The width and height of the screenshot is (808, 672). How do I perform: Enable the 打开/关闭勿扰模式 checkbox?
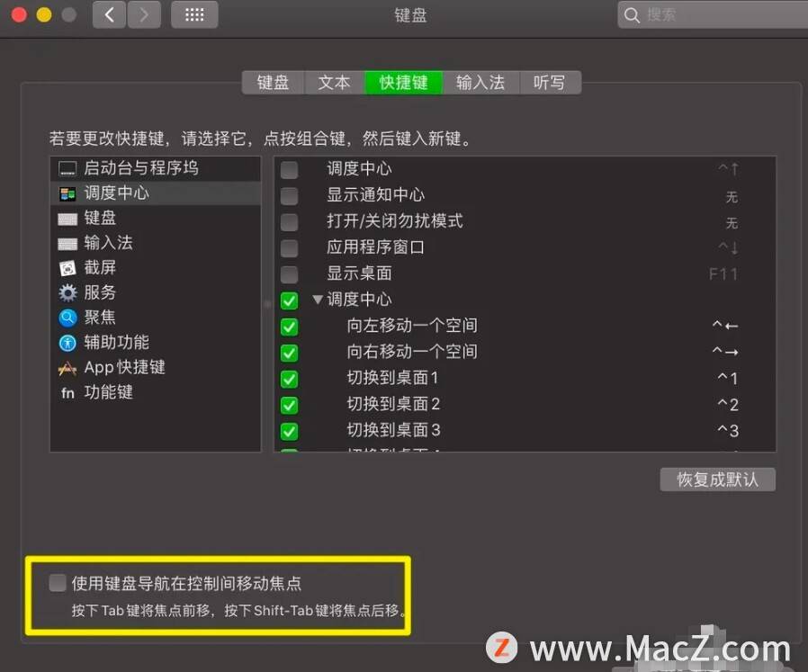tap(289, 222)
